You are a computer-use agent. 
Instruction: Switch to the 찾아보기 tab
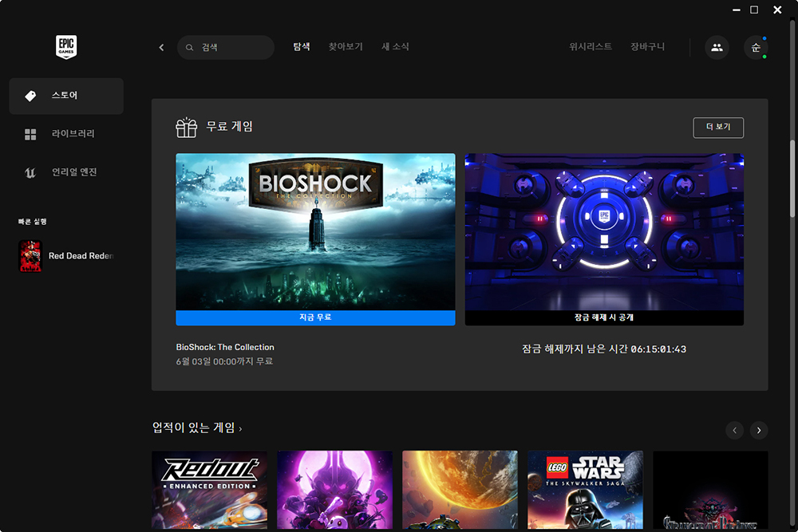click(346, 47)
